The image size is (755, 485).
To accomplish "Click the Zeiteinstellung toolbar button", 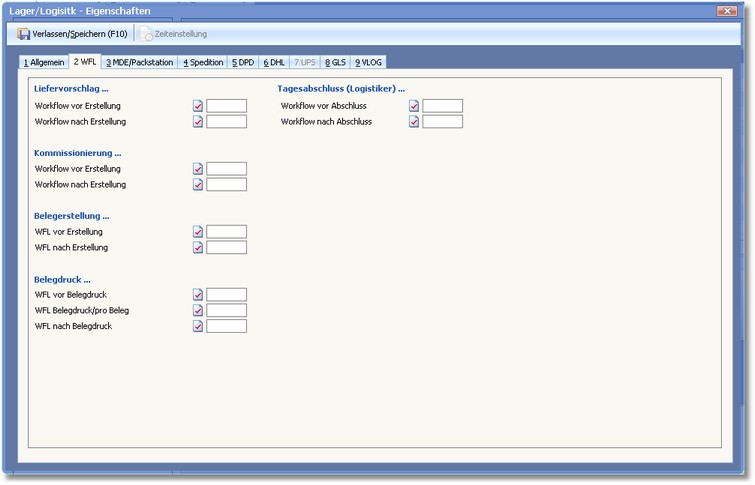I will (x=174, y=34).
